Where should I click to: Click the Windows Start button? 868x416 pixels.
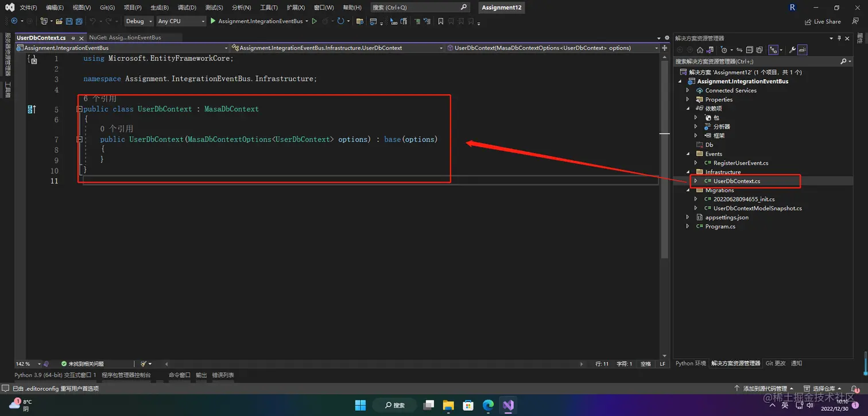[x=361, y=405]
